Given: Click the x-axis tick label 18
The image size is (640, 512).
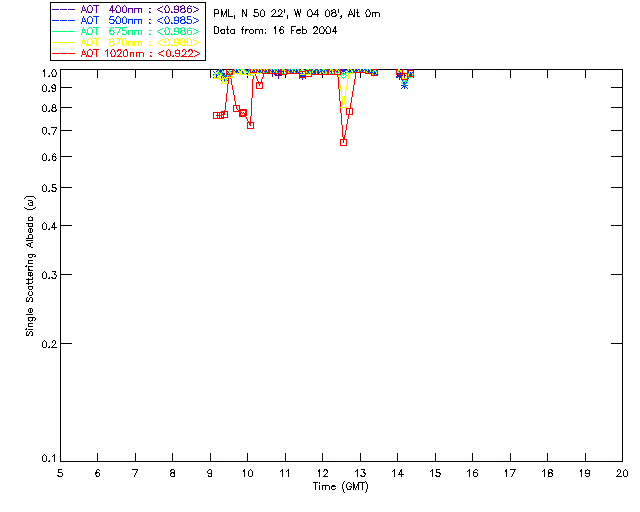Looking at the screenshot, I should [x=548, y=474].
